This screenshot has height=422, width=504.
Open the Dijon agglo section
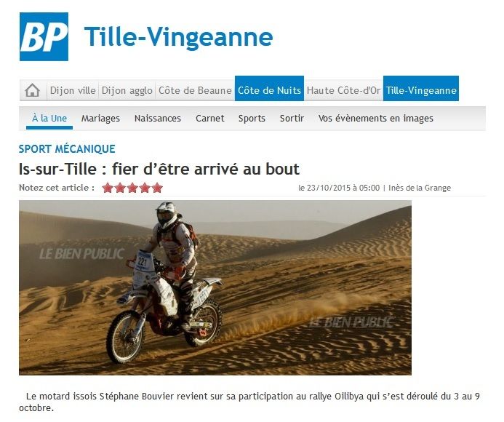[127, 90]
